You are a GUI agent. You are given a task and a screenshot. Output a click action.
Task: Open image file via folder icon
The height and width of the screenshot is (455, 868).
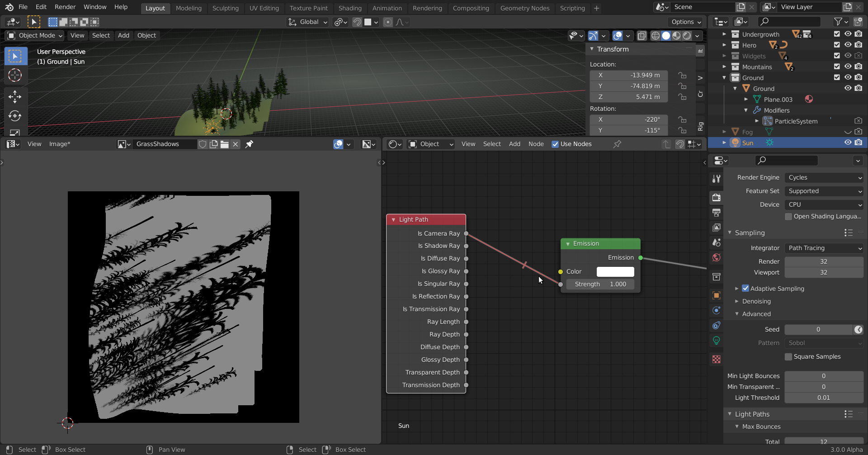pos(224,144)
